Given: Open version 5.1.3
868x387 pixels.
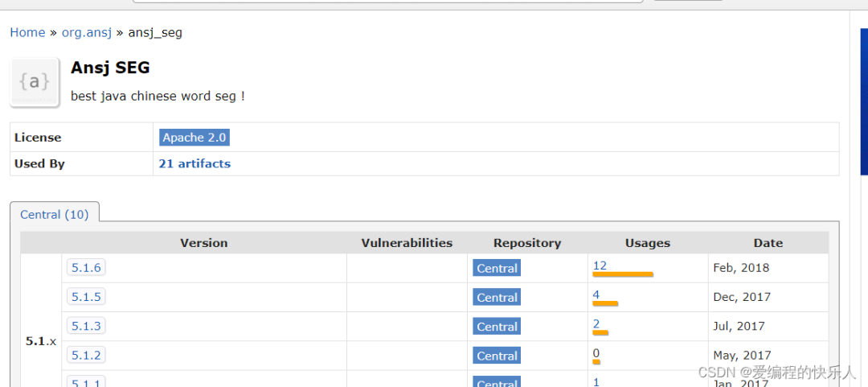Looking at the screenshot, I should [86, 326].
